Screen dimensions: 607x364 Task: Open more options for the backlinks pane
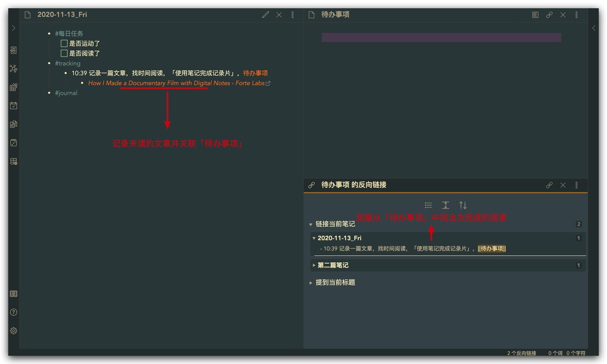click(x=577, y=185)
